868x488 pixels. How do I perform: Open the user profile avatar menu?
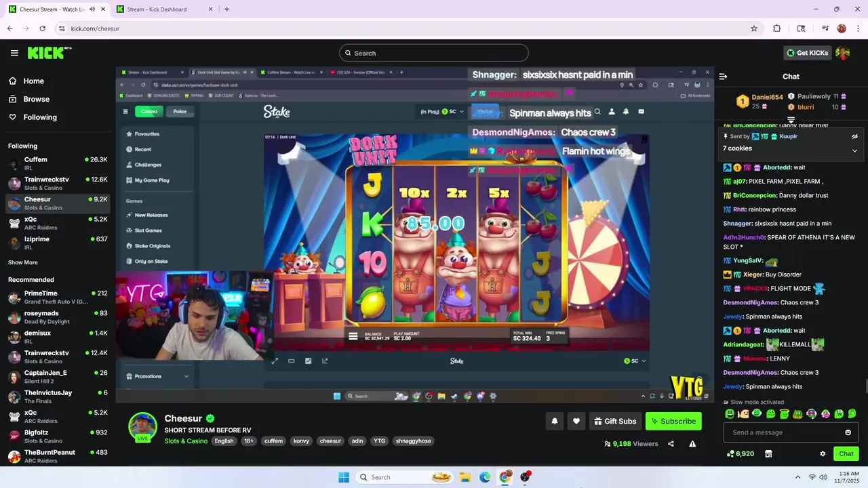pos(843,53)
